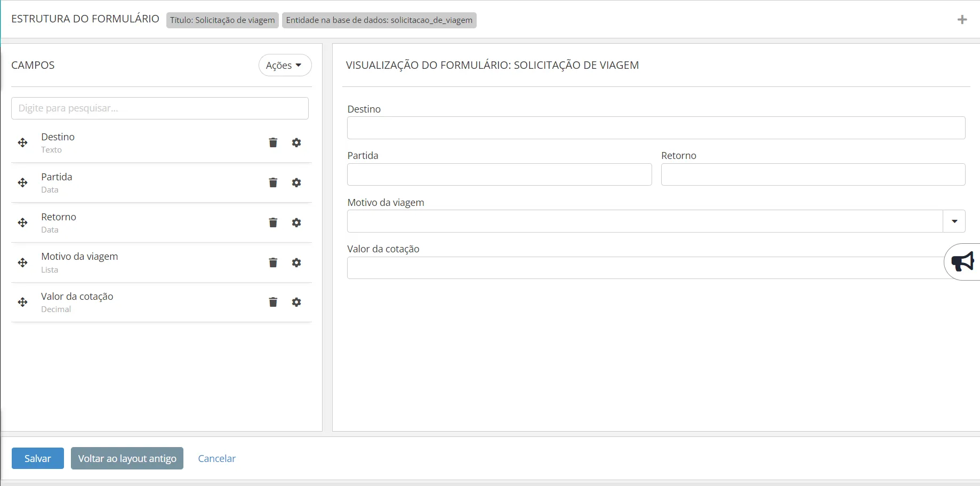Open settings gear for Retorno field

296,222
